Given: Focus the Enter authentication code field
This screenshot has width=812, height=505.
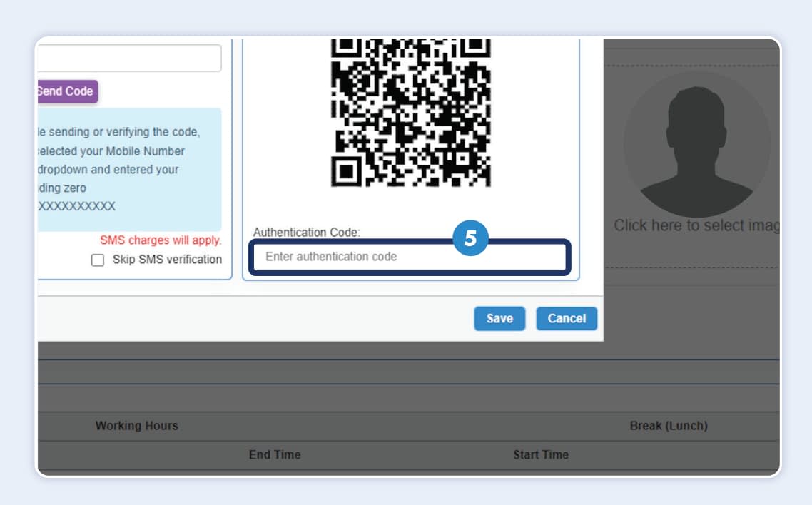Looking at the screenshot, I should (410, 257).
